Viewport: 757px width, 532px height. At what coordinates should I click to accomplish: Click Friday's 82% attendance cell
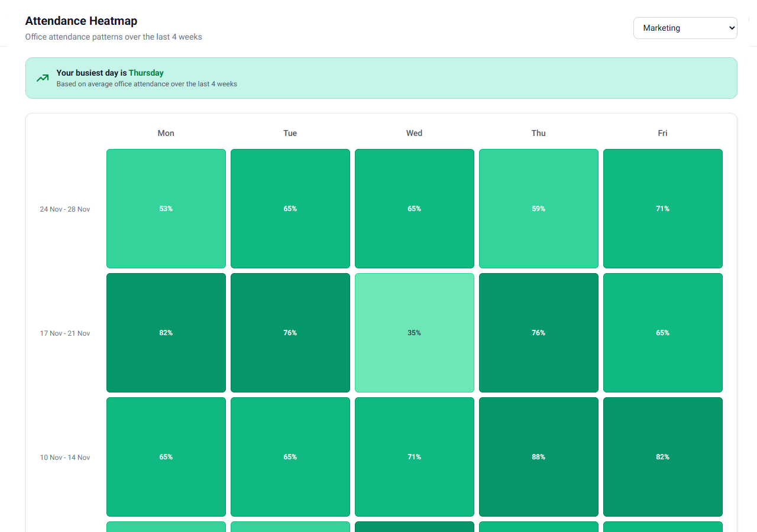[662, 457]
